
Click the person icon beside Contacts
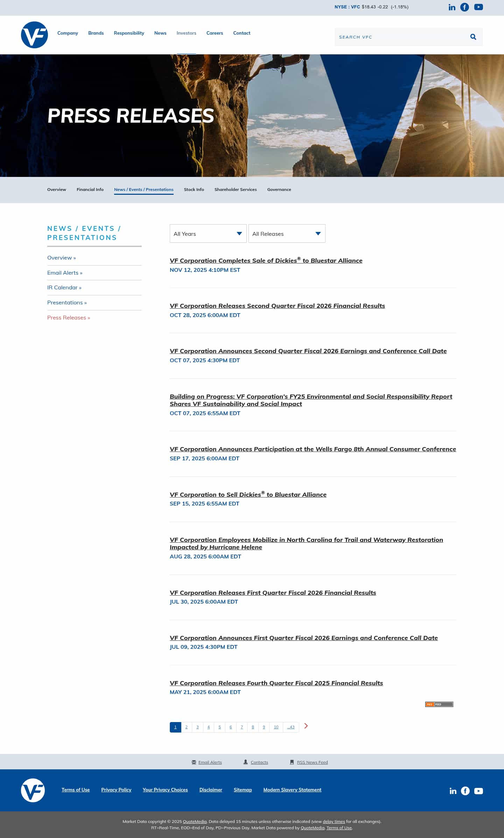click(x=246, y=762)
